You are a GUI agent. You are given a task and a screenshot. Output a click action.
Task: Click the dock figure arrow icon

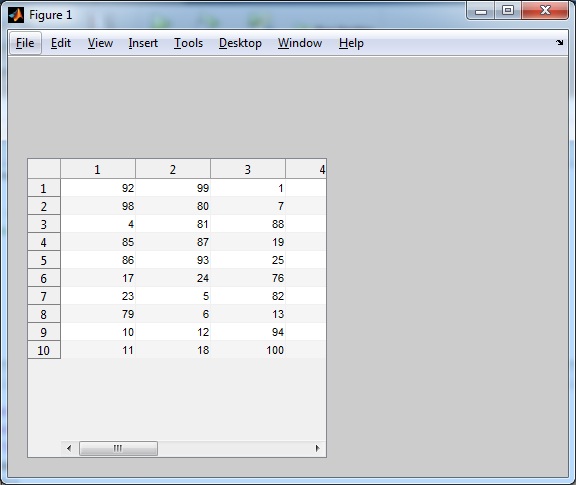tap(559, 43)
